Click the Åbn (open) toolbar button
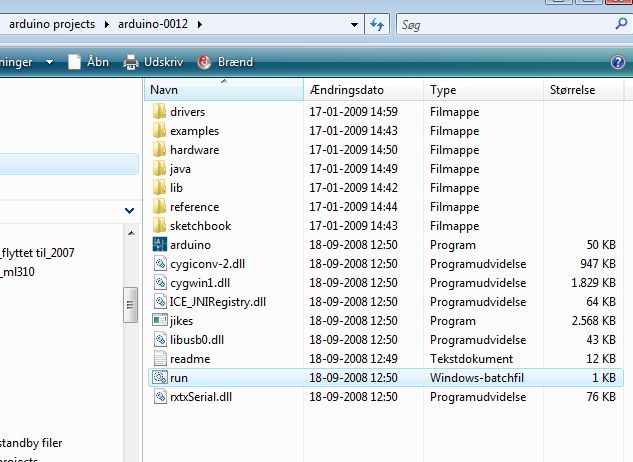The width and height of the screenshot is (633, 462). (89, 62)
